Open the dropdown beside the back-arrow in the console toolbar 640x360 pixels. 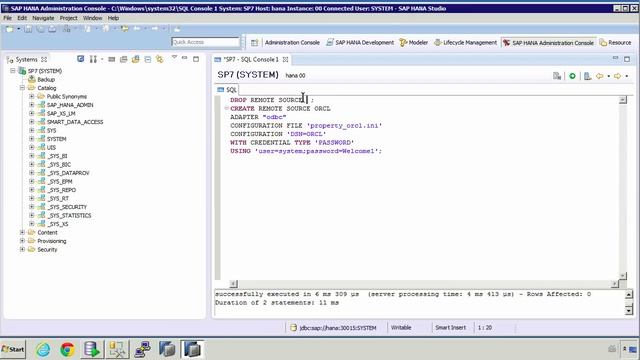point(608,76)
